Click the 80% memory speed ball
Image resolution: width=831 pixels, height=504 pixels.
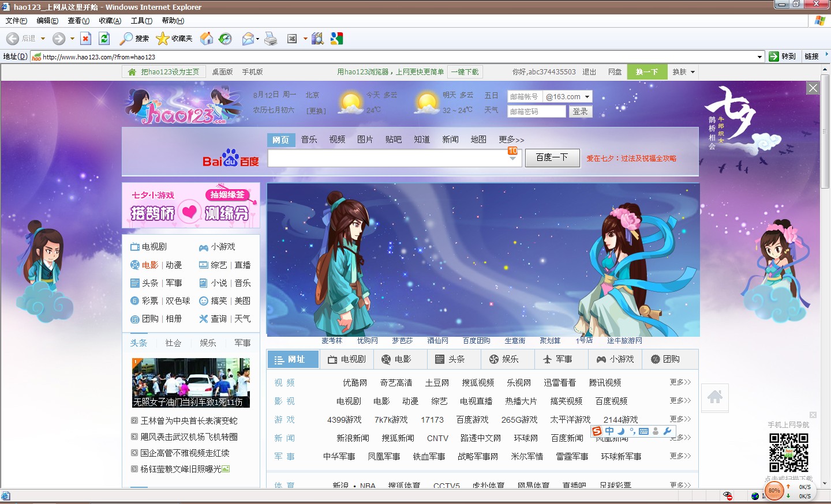click(774, 491)
